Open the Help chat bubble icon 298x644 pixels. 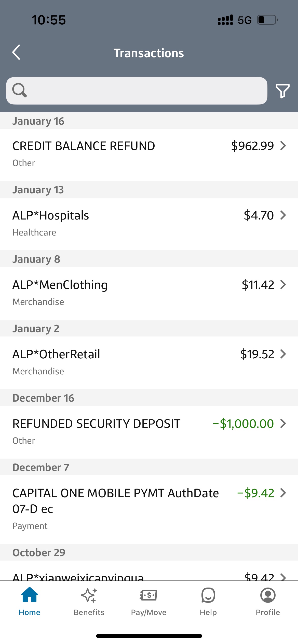(x=208, y=595)
